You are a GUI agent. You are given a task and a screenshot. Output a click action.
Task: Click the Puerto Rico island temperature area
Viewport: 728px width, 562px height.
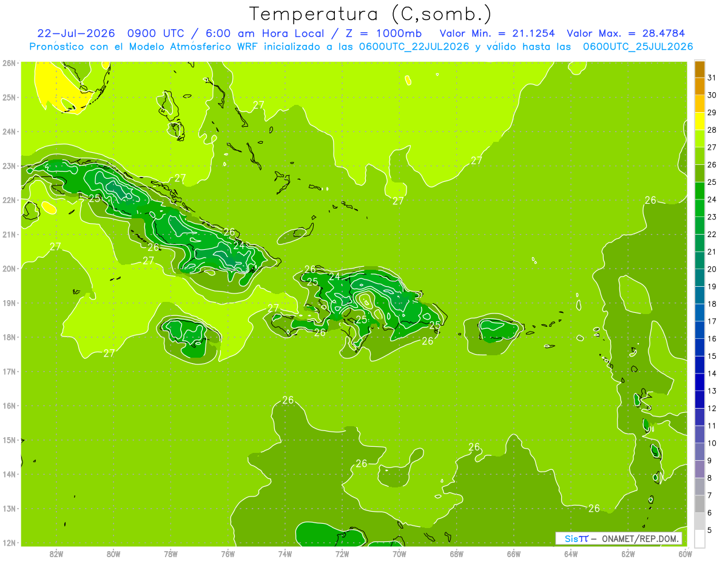pyautogui.click(x=499, y=329)
